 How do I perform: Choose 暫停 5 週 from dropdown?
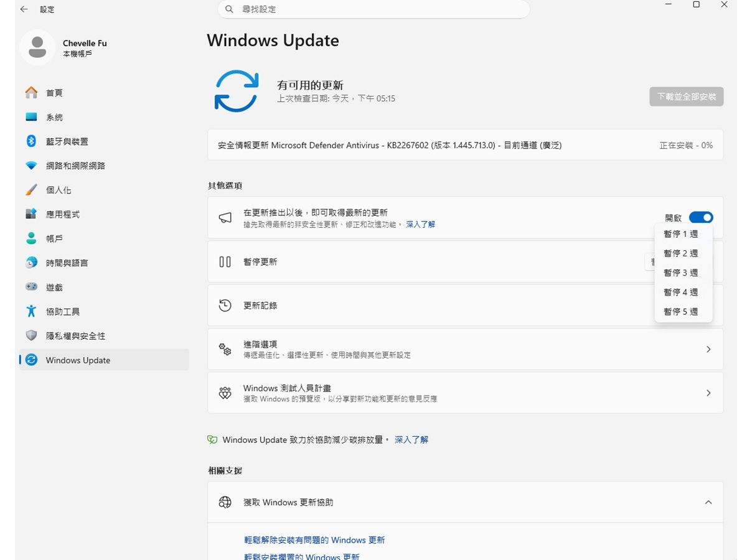point(684,312)
